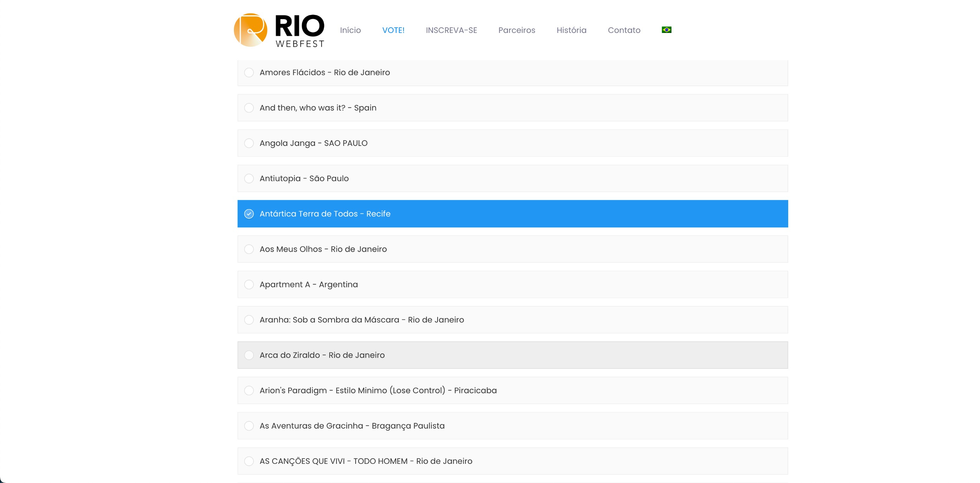Click the Brazil flag language icon

click(x=666, y=30)
